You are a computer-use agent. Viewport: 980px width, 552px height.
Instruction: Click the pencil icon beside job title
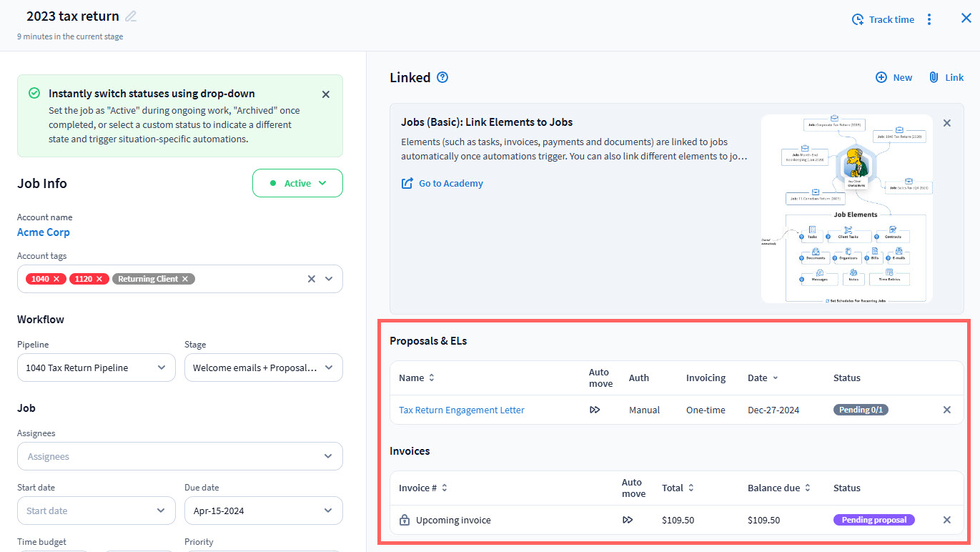tap(131, 16)
